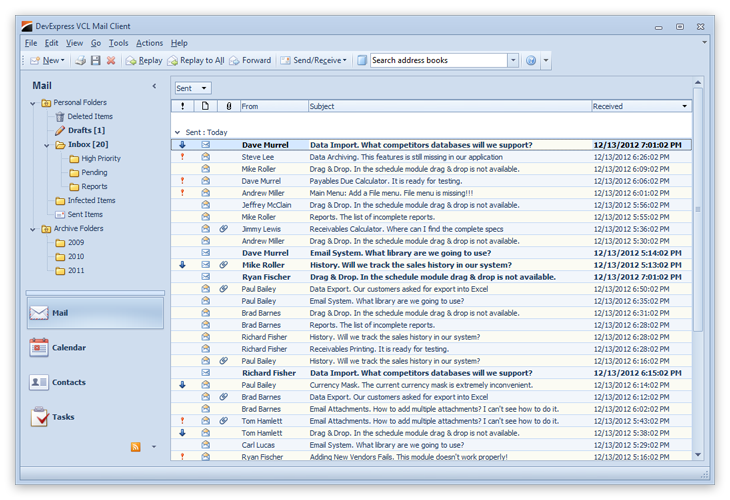Click the Reply to All button

coord(195,61)
